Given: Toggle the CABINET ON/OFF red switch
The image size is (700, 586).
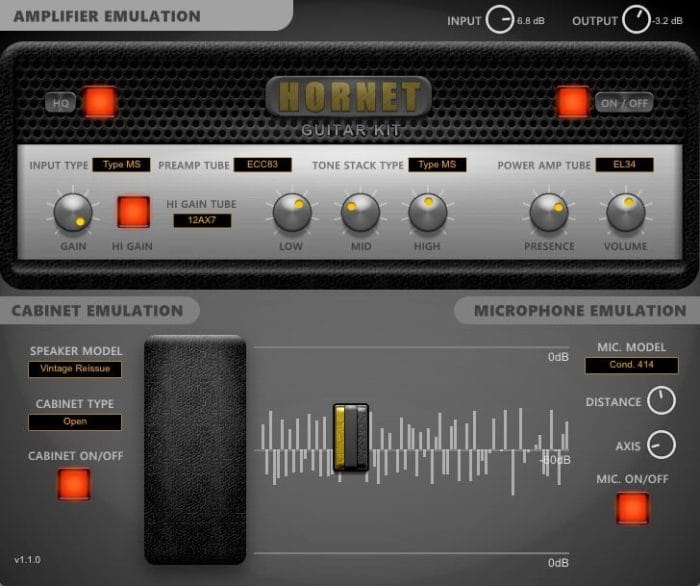Looking at the screenshot, I should (74, 484).
